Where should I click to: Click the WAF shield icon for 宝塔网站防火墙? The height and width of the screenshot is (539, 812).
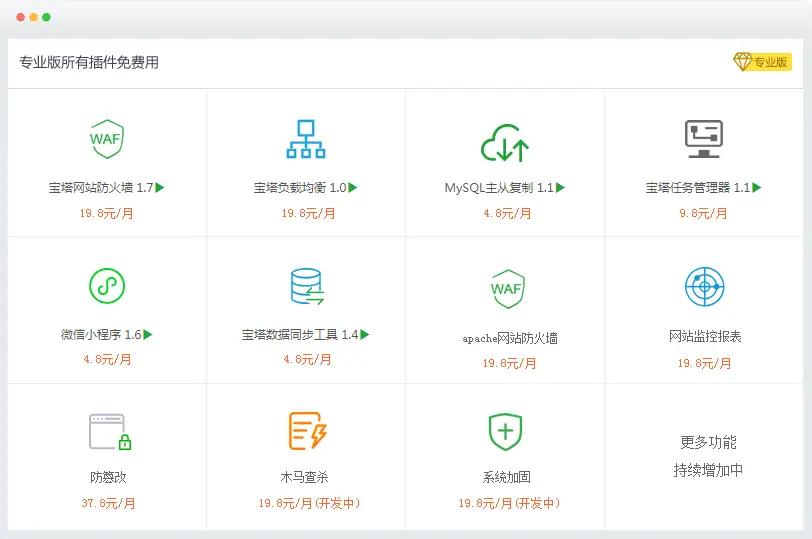point(106,139)
